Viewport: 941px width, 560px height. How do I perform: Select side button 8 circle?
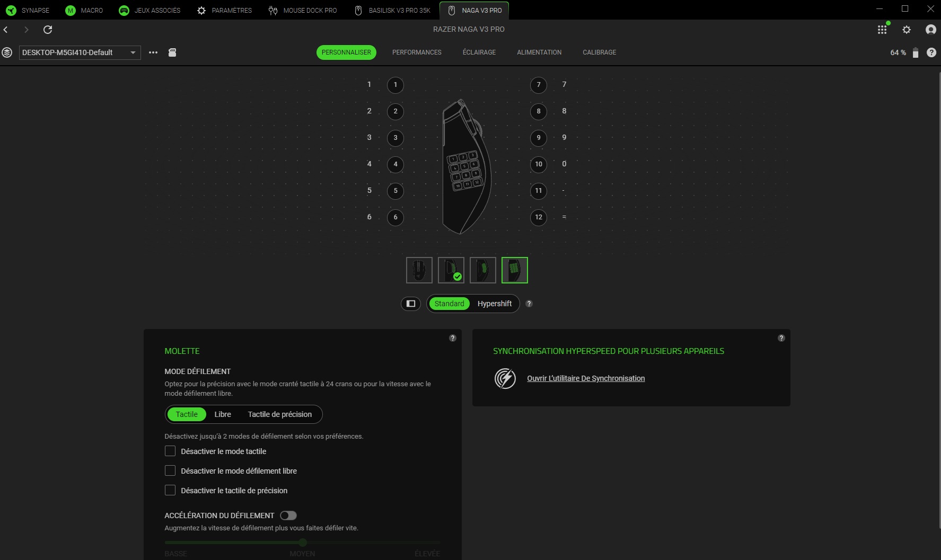[539, 111]
